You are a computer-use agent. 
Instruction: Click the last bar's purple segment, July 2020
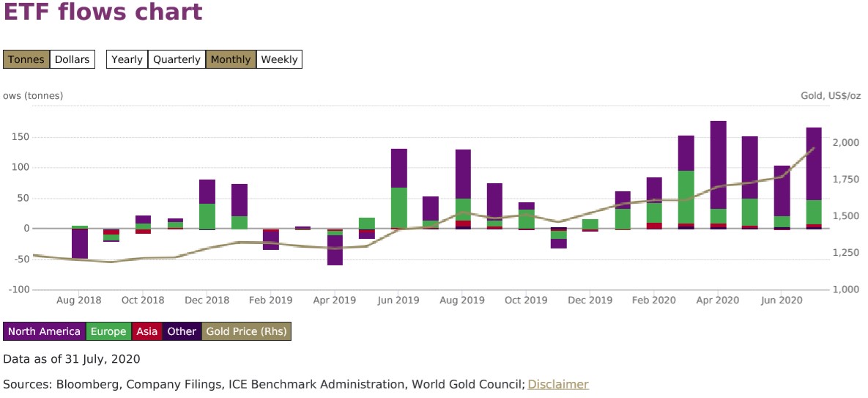[x=814, y=163]
